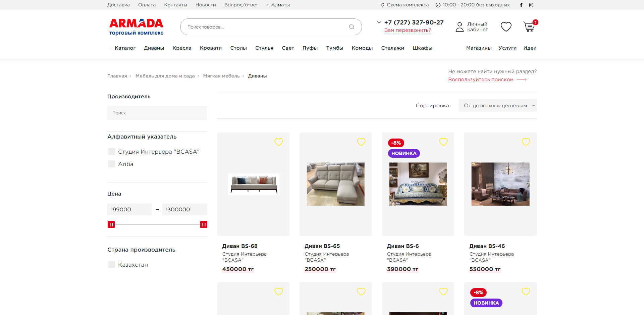644x315 pixels.
Task: Go to Кресла category
Action: pyautogui.click(x=182, y=48)
